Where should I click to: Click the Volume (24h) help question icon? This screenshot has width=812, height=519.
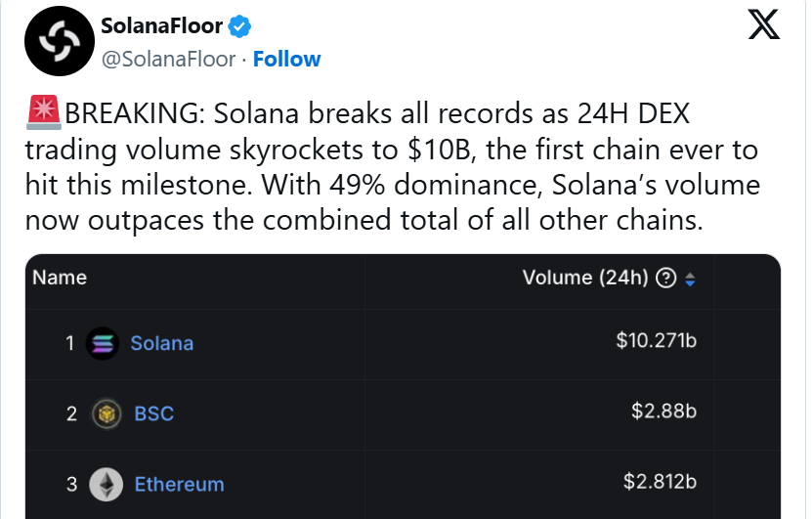(666, 279)
